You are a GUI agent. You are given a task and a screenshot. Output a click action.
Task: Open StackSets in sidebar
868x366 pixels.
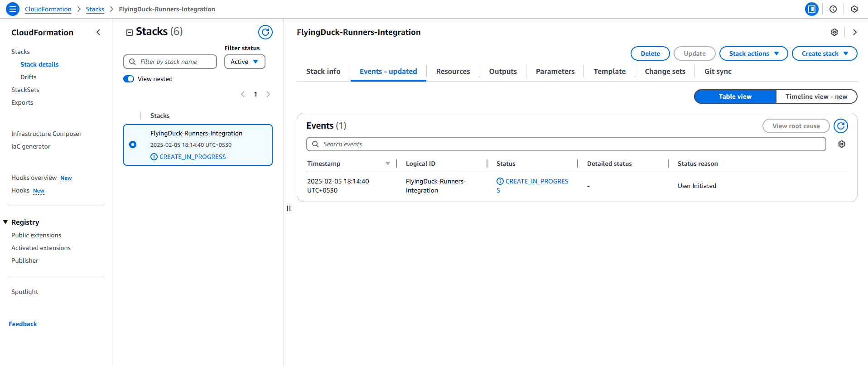pyautogui.click(x=25, y=90)
